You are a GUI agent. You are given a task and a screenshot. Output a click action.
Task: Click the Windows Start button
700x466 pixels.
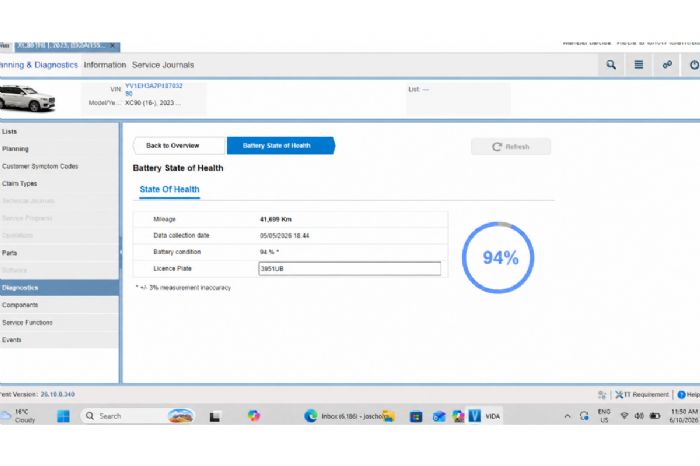point(63,416)
